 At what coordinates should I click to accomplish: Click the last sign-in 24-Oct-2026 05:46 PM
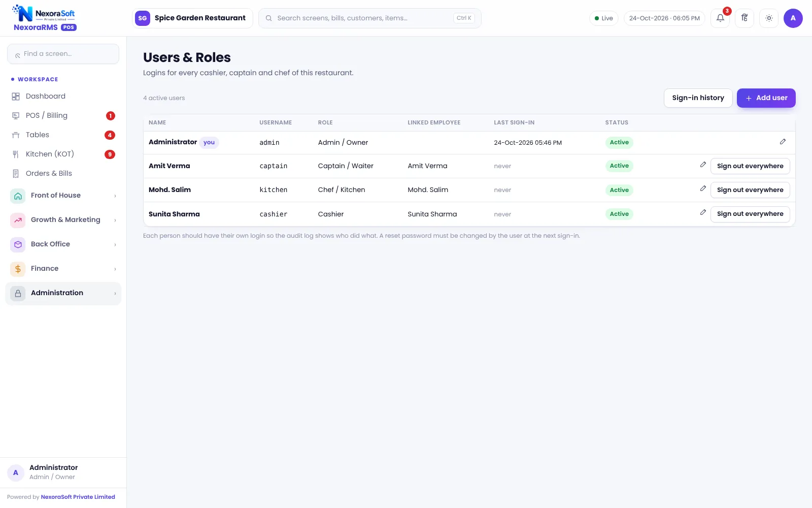[528, 143]
